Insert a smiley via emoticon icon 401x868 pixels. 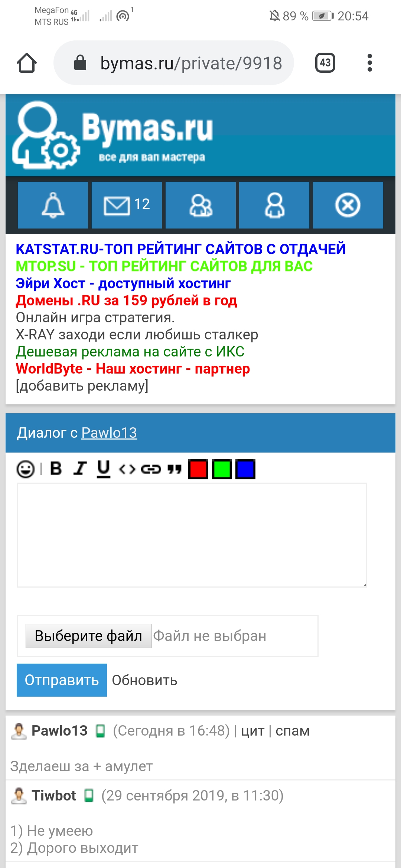coord(26,469)
